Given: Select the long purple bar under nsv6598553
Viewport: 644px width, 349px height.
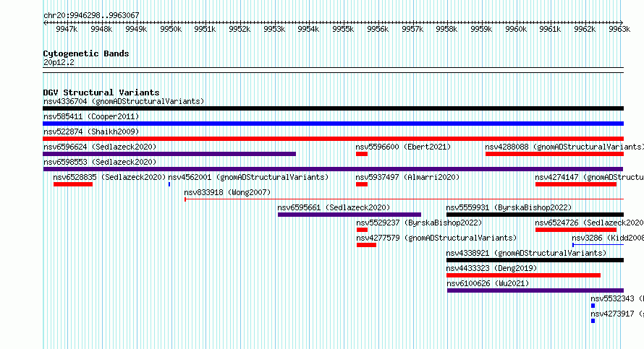Looking at the screenshot, I should click(x=333, y=169).
